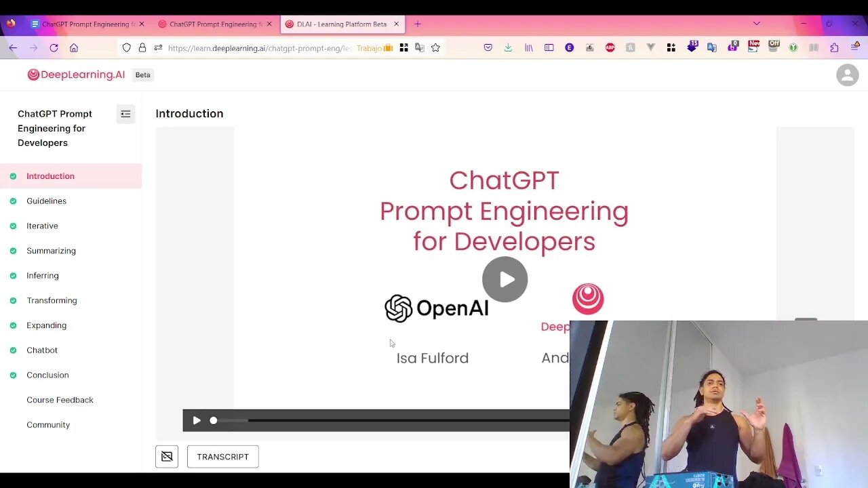Image resolution: width=868 pixels, height=488 pixels.
Task: Open the extension with New badge
Action: tap(753, 46)
